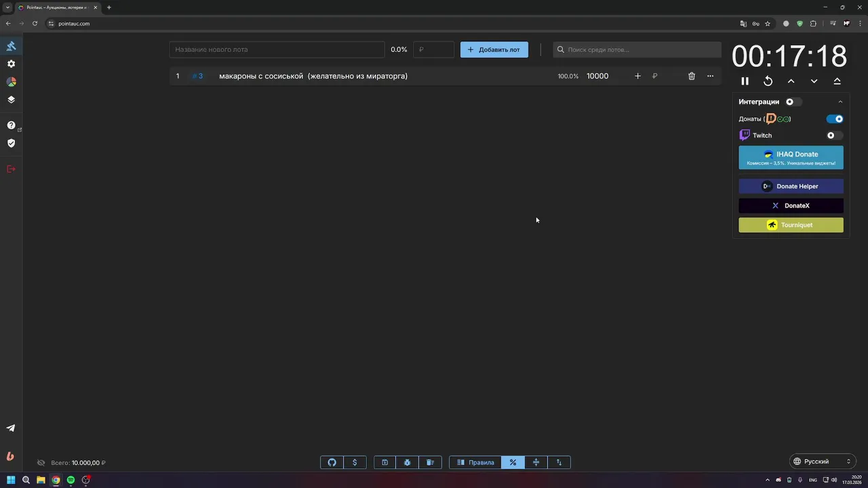This screenshot has width=868, height=488.
Task: Show hidden system tray icons
Action: 768,480
